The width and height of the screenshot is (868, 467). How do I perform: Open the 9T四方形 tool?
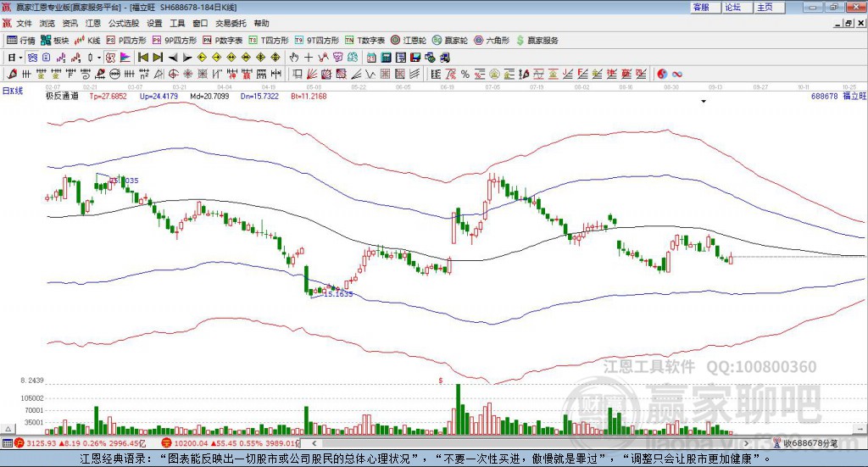[317, 41]
